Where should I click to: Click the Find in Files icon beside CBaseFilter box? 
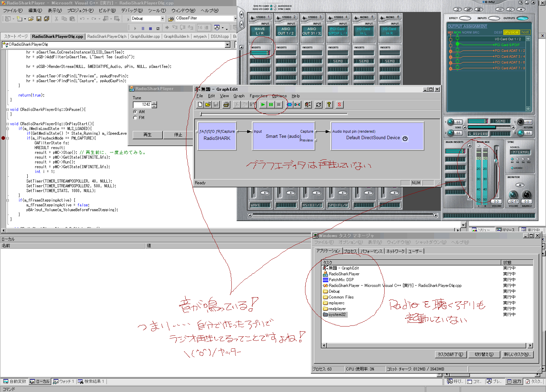pyautogui.click(x=171, y=18)
